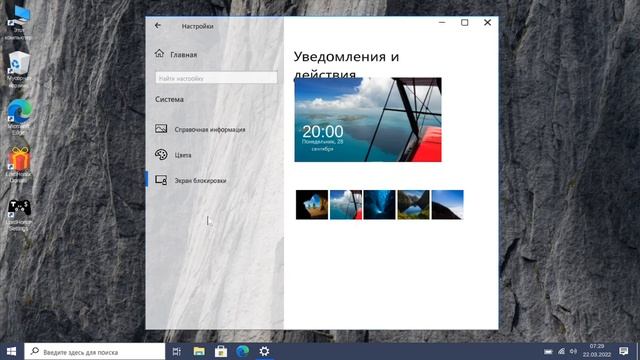Select the Recycle Bin desktop icon
Image resolution: width=640 pixels, height=360 pixels.
pyautogui.click(x=19, y=69)
